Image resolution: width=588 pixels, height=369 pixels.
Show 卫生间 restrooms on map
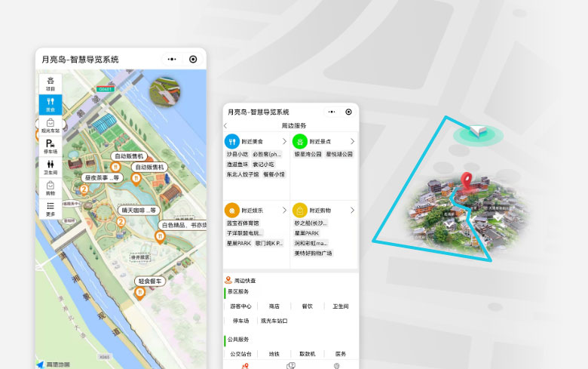tap(51, 165)
